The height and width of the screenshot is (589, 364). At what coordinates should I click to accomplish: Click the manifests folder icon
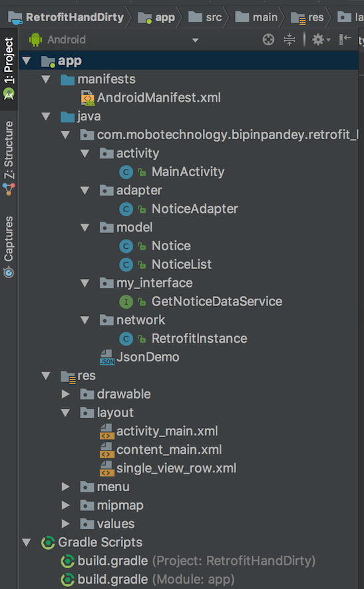68,79
